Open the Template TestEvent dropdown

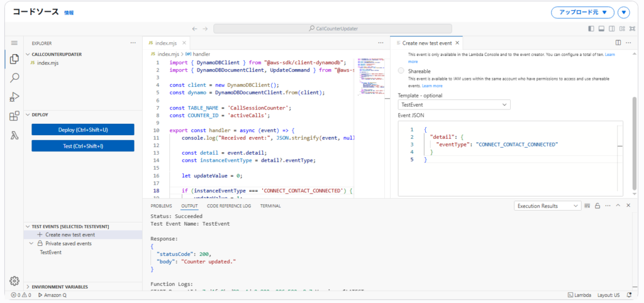(453, 105)
